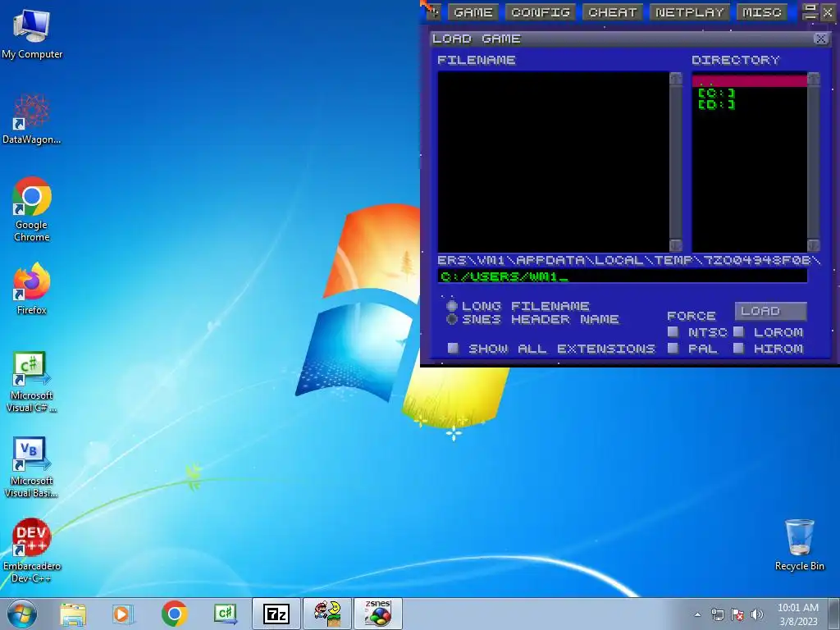
Task: Select the Recycle Bin icon
Action: point(799,545)
